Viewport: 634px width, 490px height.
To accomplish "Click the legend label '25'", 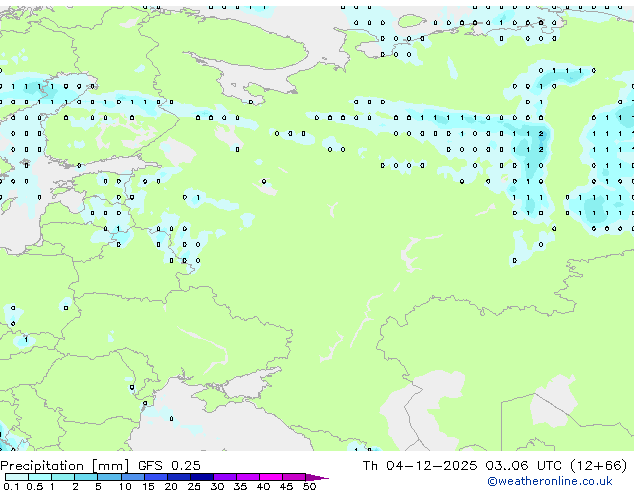I will 194,486.
